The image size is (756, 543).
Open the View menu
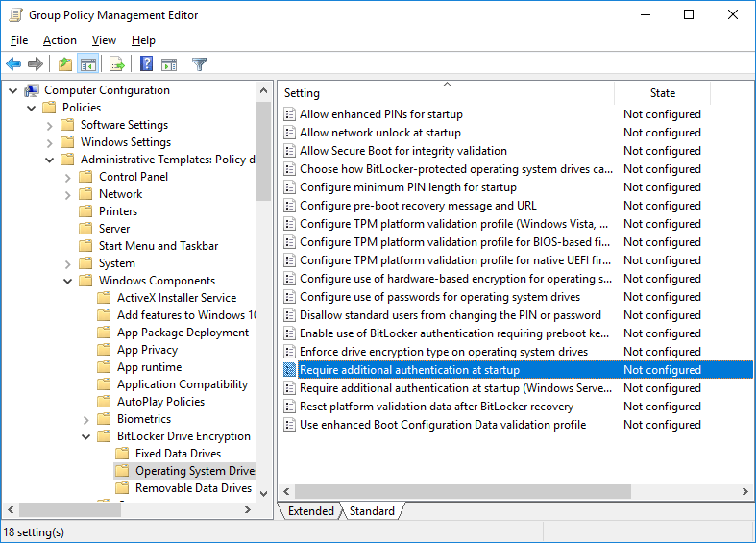pos(104,40)
